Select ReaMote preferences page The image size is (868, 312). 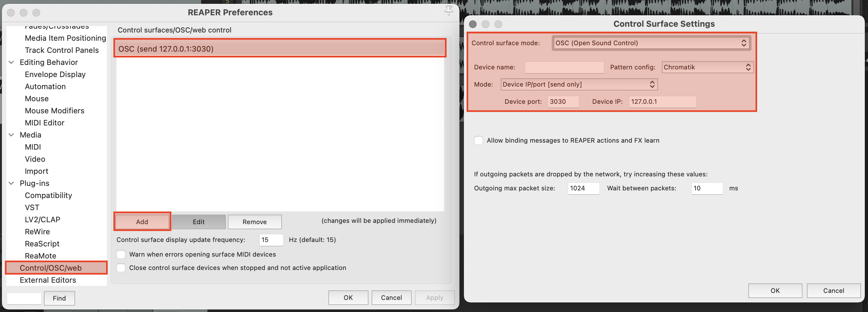tap(40, 256)
